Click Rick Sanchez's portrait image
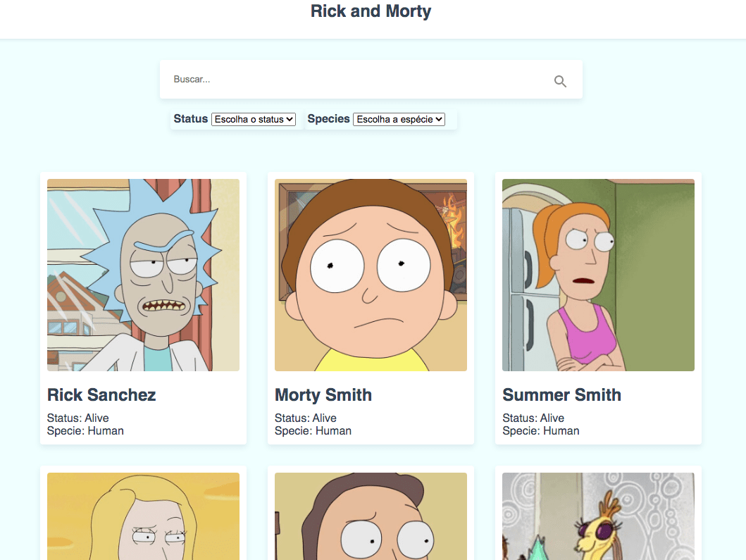This screenshot has height=560, width=746. coord(143,275)
